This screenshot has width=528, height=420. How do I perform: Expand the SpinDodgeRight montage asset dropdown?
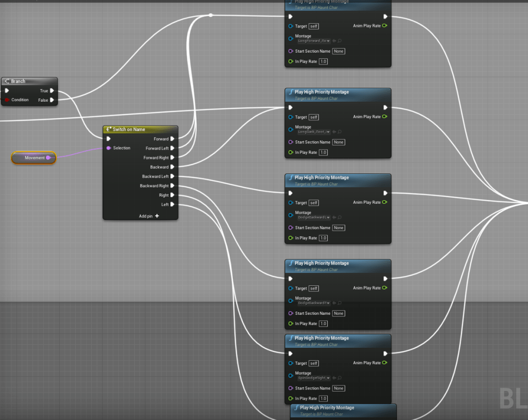pos(314,378)
